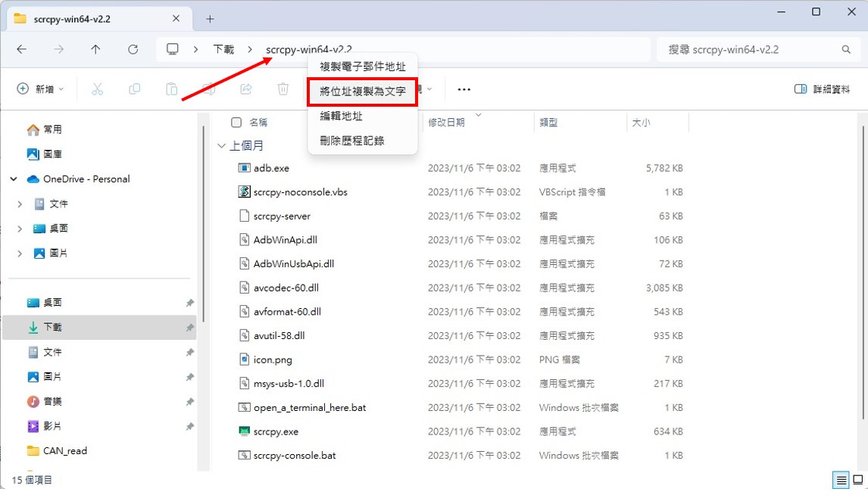The height and width of the screenshot is (498, 868).
Task: Click the search magnifier icon
Action: tap(846, 49)
